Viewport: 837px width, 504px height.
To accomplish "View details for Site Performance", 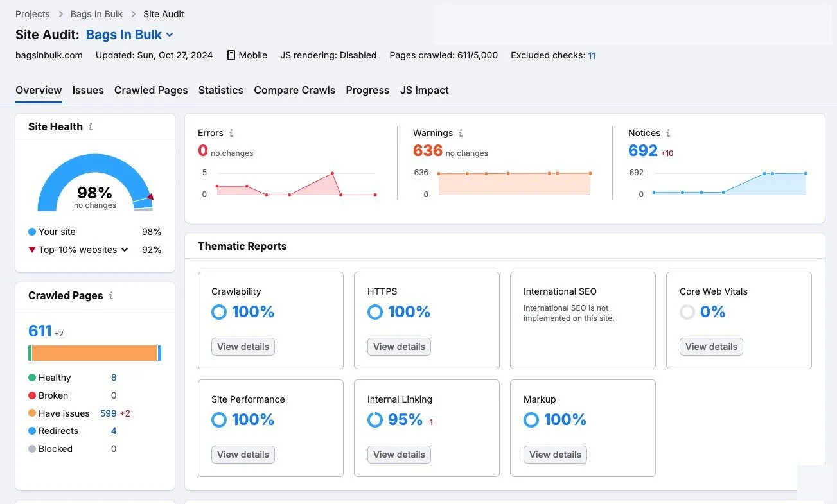I will [x=243, y=455].
